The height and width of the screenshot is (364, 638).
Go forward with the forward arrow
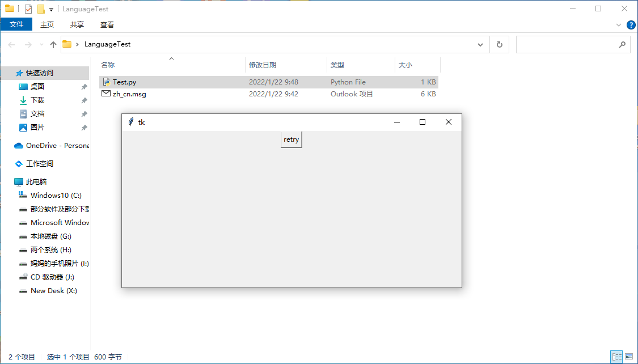(x=28, y=45)
